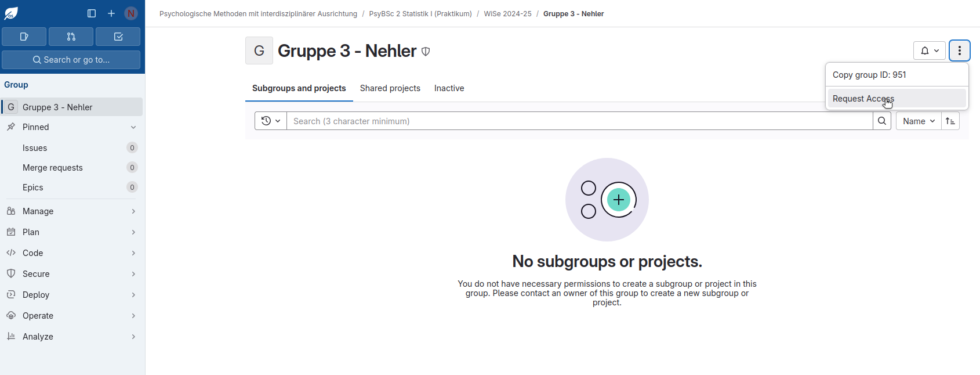This screenshot has width=980, height=375.
Task: Open the Name sort dropdown
Action: click(x=919, y=121)
